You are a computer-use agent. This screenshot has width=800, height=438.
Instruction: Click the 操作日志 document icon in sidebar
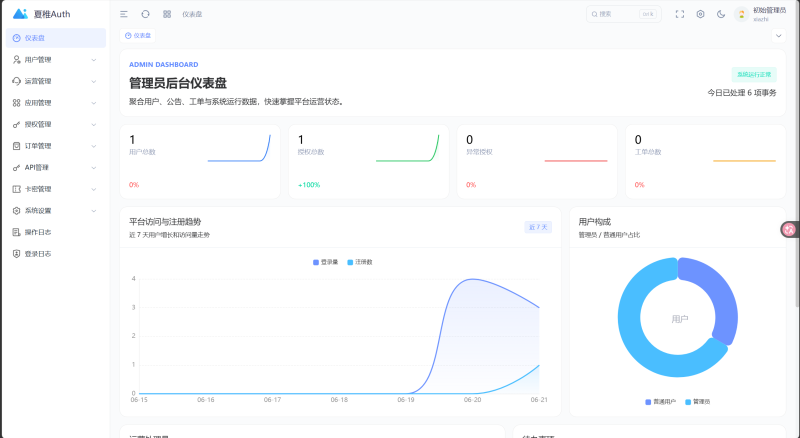coord(16,232)
